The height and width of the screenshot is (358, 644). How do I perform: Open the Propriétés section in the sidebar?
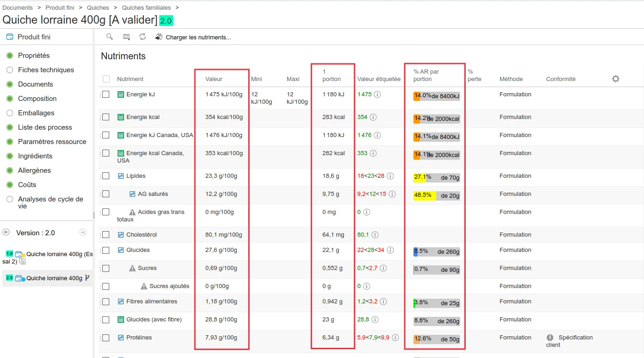tap(34, 56)
